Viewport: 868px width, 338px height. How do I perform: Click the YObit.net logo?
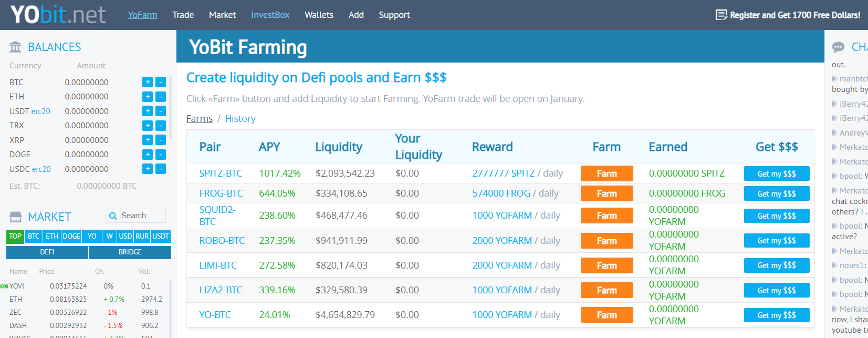tap(58, 15)
